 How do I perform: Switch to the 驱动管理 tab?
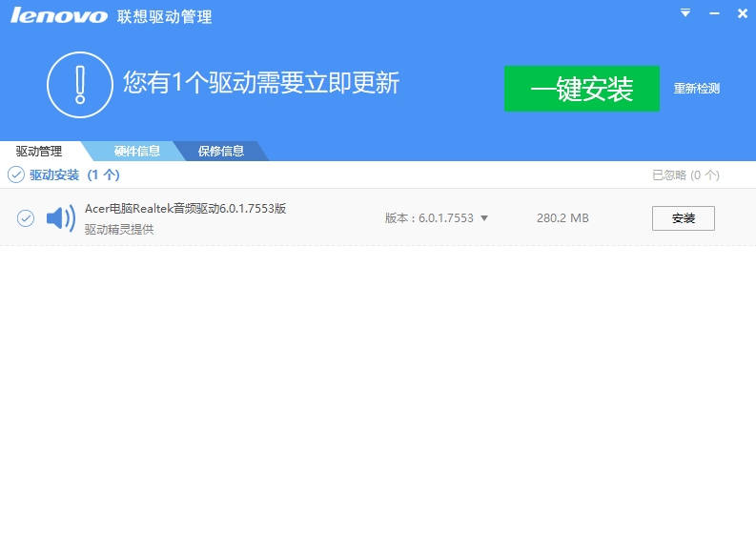click(x=39, y=152)
